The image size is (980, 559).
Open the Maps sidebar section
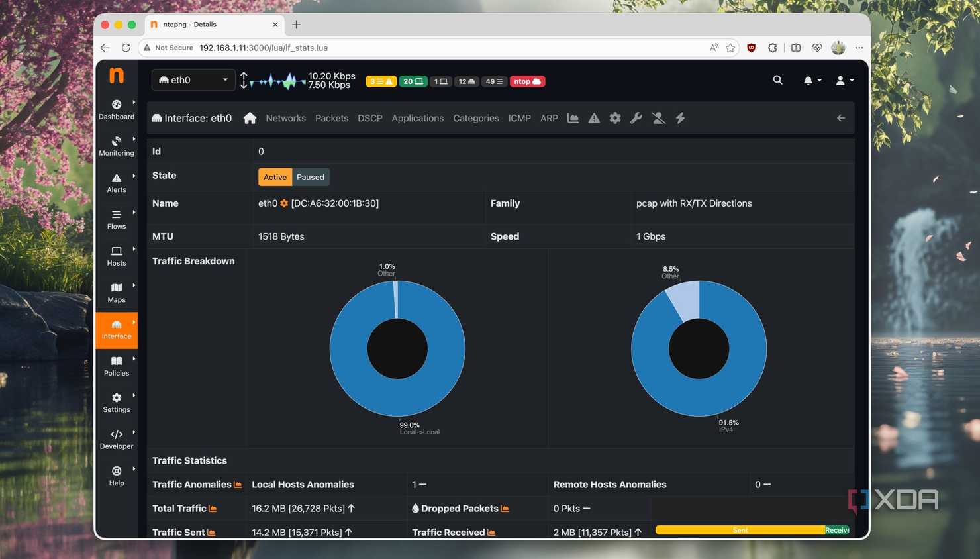click(x=117, y=293)
